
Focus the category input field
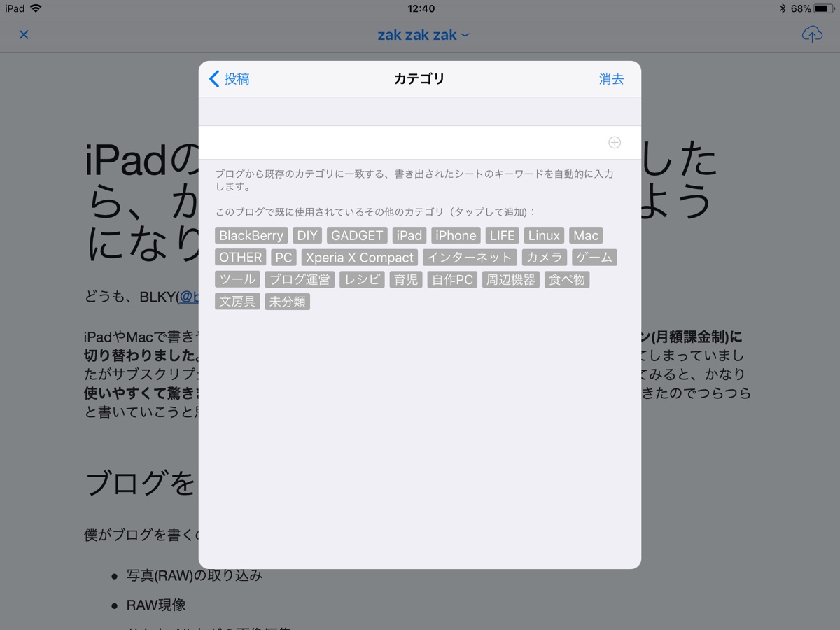[420, 143]
